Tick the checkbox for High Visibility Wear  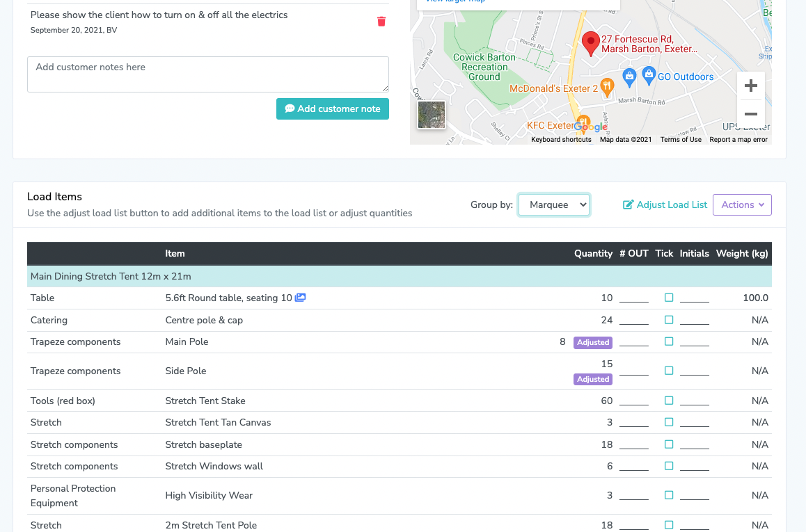pyautogui.click(x=669, y=495)
